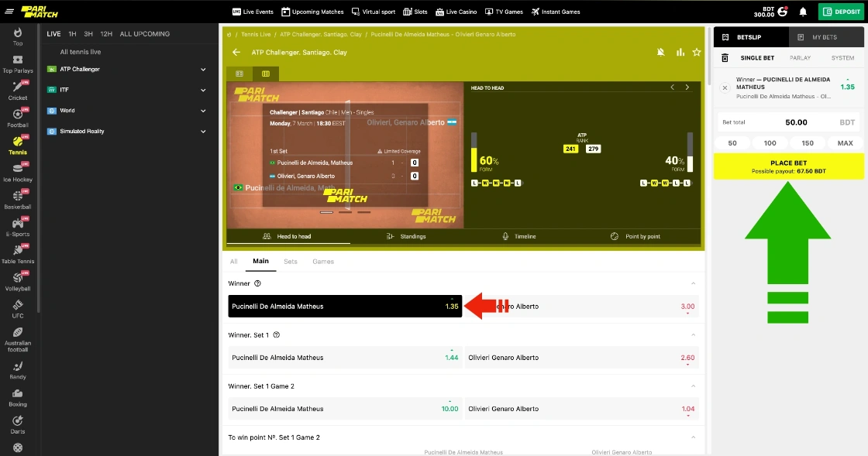Collapse the Winner. Set 1 market

click(693, 335)
